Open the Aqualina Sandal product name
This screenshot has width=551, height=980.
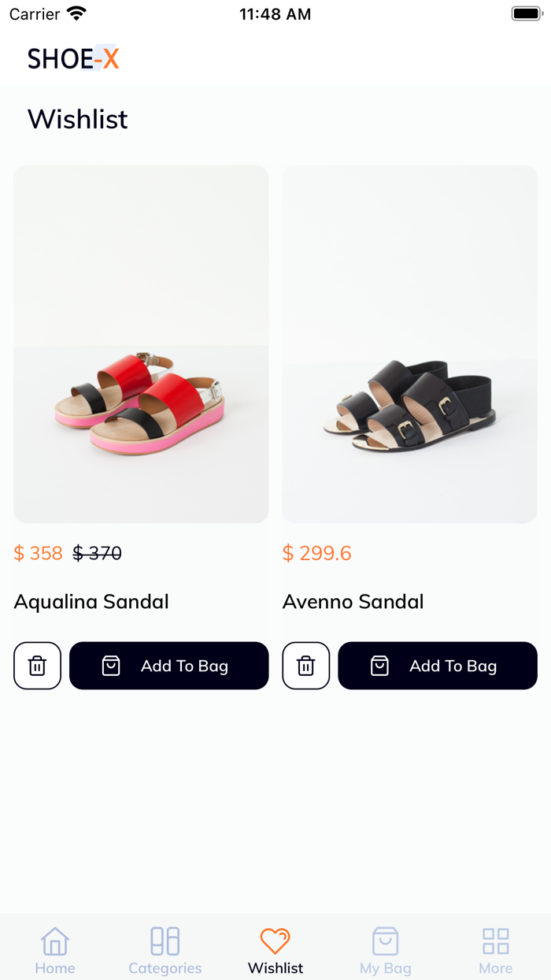point(91,601)
